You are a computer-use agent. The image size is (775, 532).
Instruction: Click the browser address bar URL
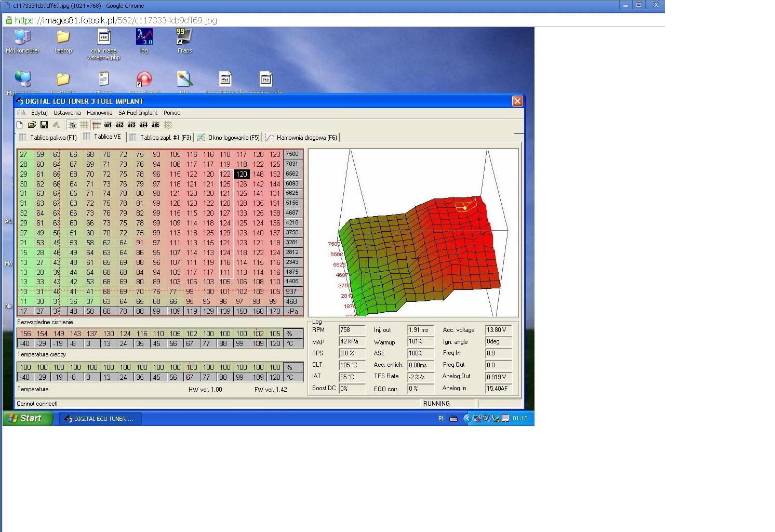click(x=116, y=20)
